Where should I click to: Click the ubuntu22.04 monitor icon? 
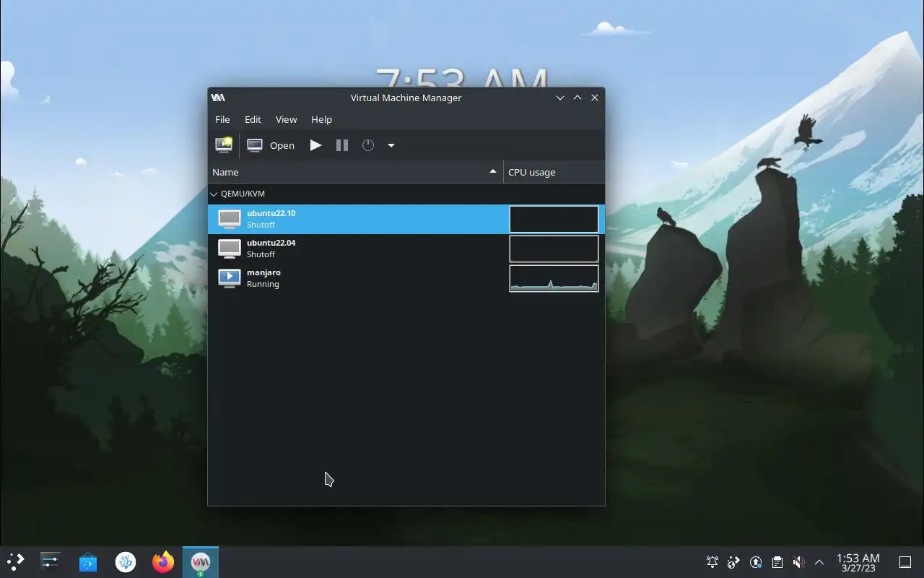(x=230, y=249)
